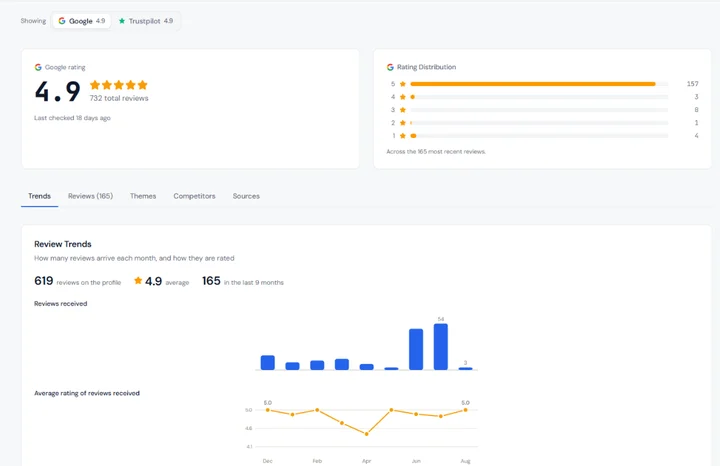Click the star icon in the 5-star row

[x=403, y=84]
